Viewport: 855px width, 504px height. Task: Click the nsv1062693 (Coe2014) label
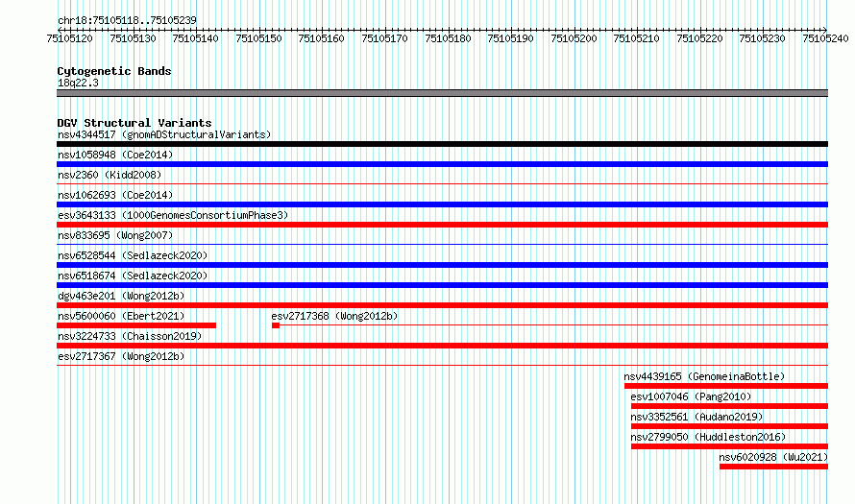[x=115, y=195]
